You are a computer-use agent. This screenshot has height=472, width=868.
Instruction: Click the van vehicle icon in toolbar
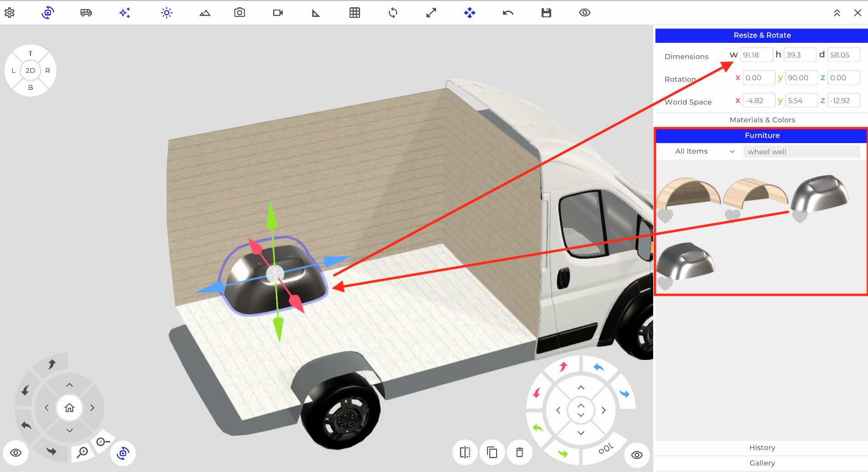click(86, 13)
